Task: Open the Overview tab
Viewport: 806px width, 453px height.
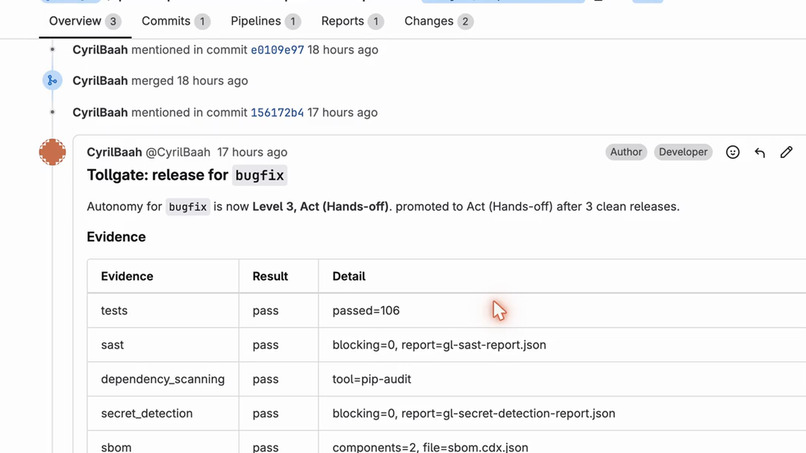Action: 85,21
